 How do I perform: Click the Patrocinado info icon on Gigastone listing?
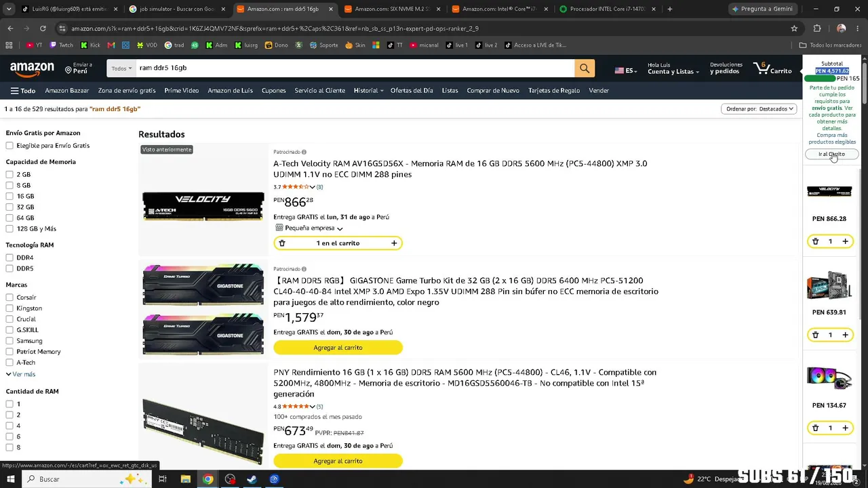[304, 269]
